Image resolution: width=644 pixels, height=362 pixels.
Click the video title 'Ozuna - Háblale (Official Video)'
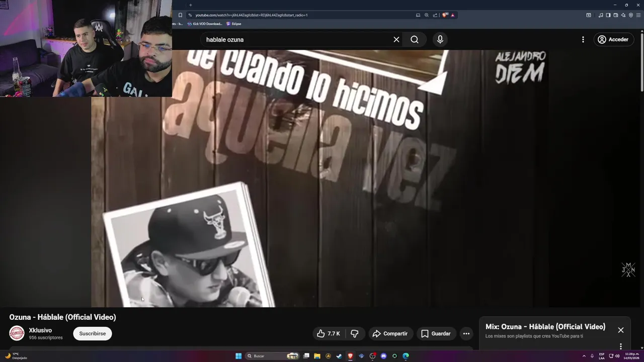pos(62,317)
